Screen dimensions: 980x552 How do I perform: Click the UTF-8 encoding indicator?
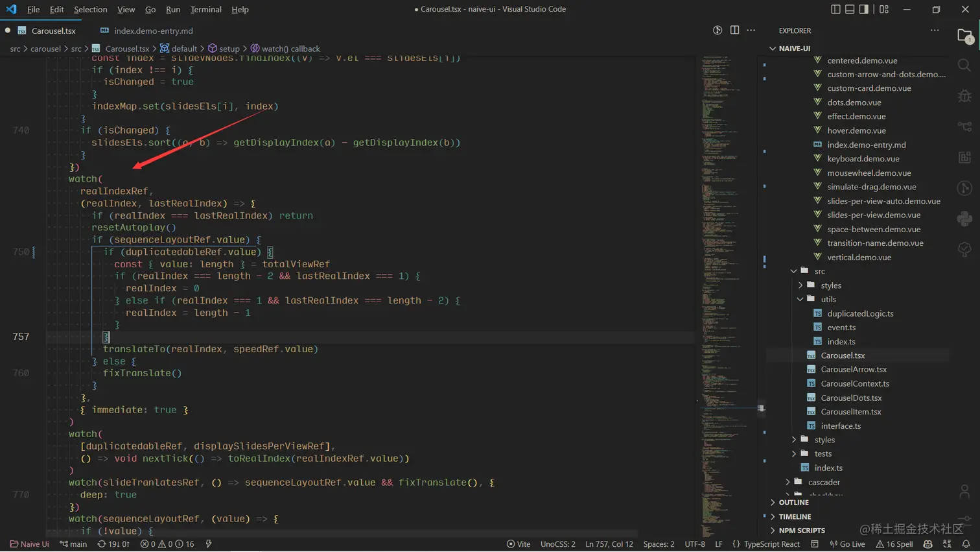[695, 544]
